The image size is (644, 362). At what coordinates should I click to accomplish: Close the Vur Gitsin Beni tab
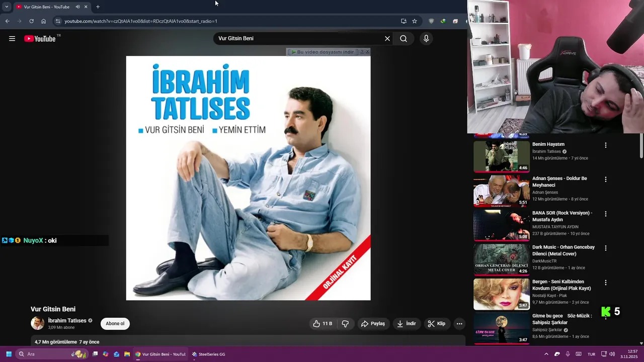pos(86,7)
